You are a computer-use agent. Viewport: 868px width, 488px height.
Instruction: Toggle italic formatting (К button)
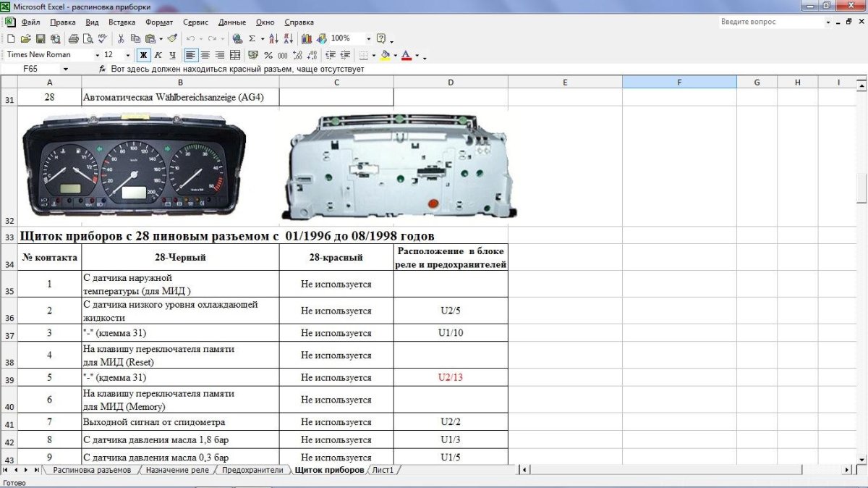point(158,55)
